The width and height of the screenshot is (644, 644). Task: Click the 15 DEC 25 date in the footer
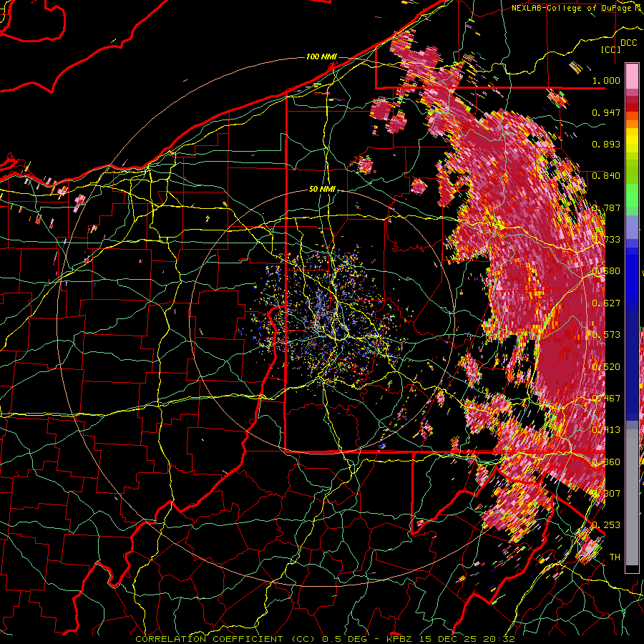(x=449, y=639)
